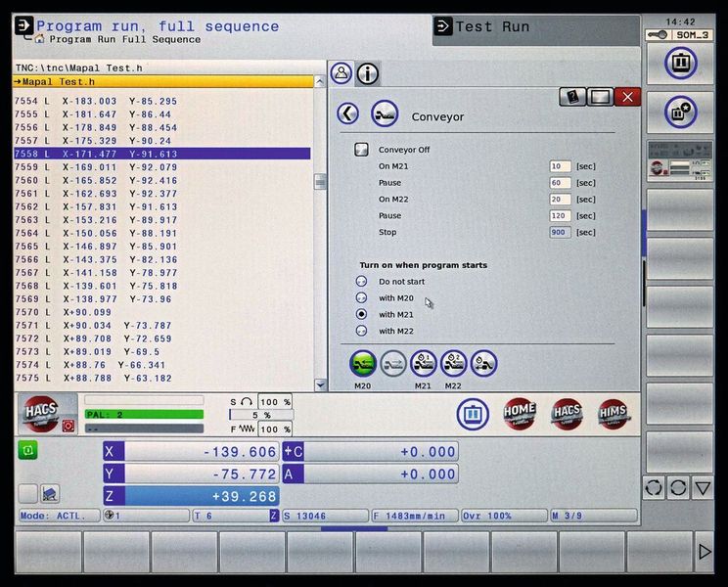Click the On M21 seconds field

click(560, 166)
